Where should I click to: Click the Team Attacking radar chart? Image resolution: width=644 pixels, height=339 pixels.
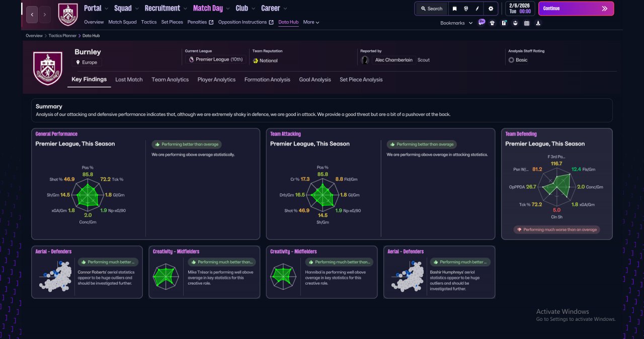(x=323, y=195)
